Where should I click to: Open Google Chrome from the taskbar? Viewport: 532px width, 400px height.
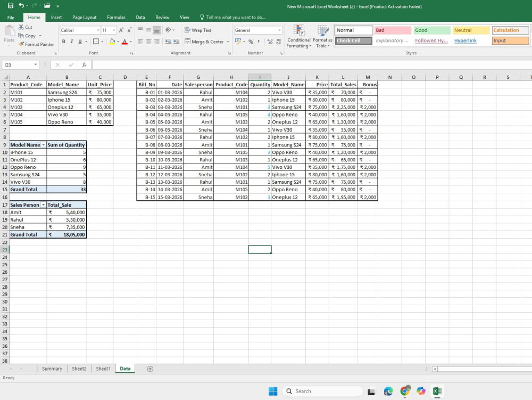[404, 391]
